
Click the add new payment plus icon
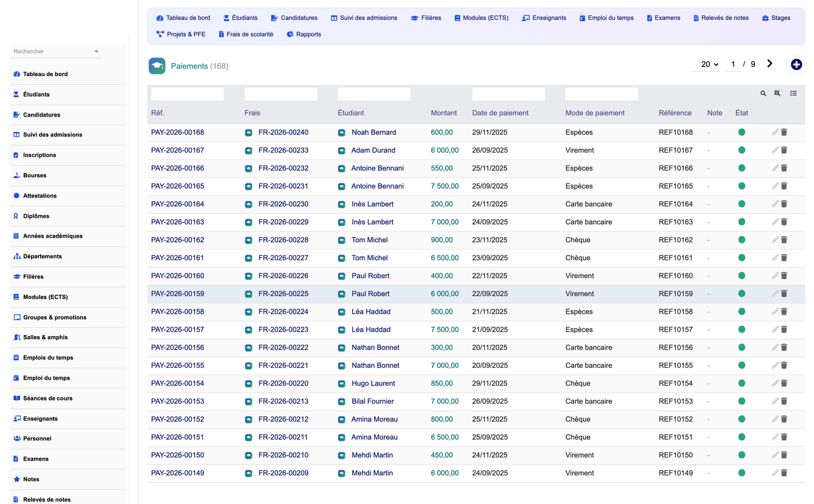pyautogui.click(x=796, y=64)
